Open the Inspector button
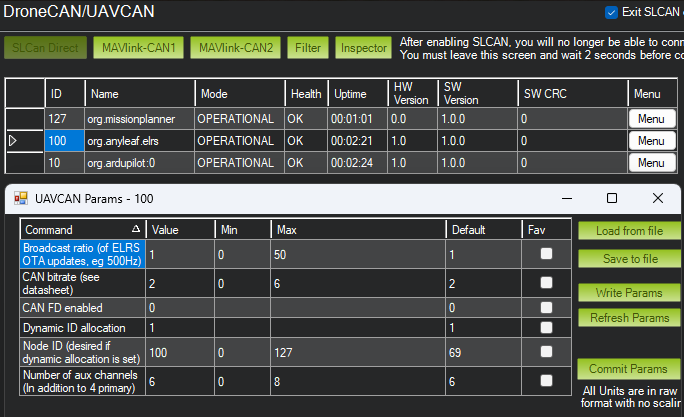 (x=363, y=48)
